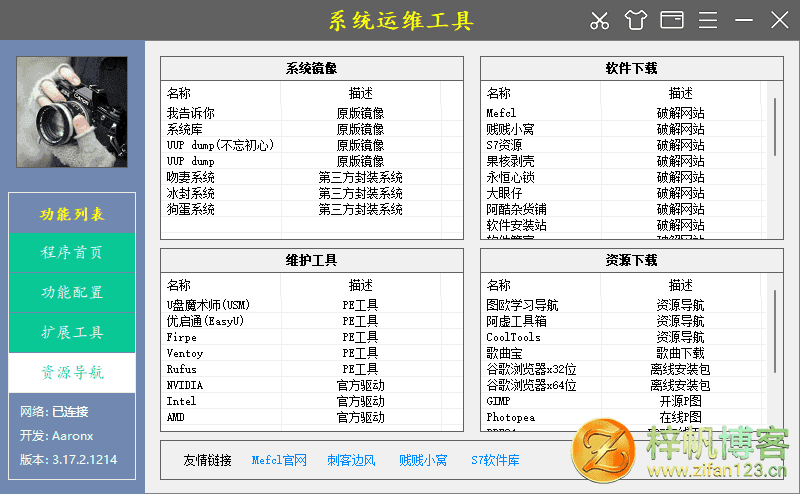Select 谷歌浏览器x64位 row

pyautogui.click(x=621, y=385)
